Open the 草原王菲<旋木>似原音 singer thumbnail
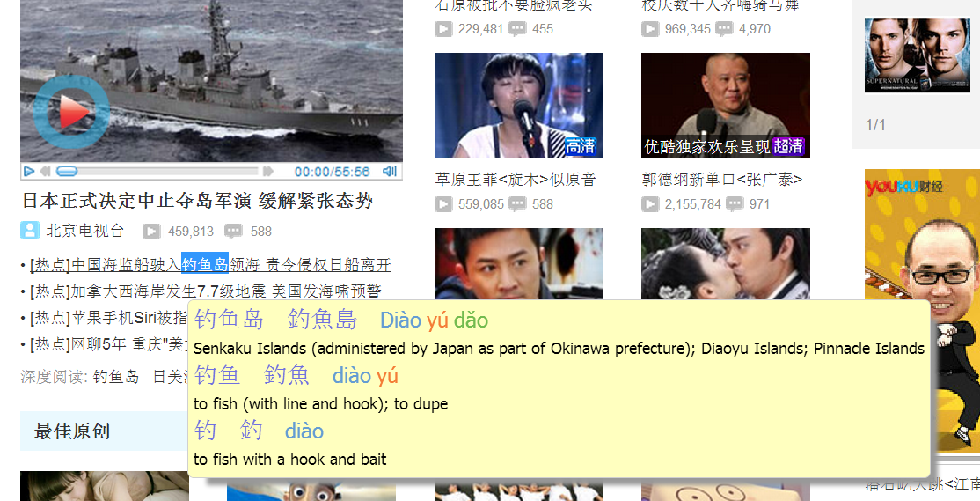980x501 pixels. pyautogui.click(x=519, y=106)
